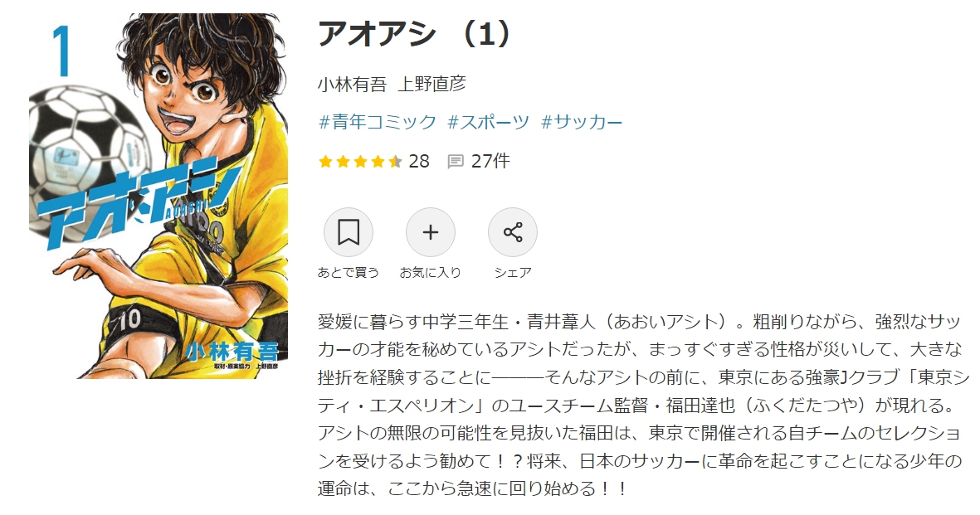980x515 pixels.
Task: Click the title アオアシ (1)
Action: click(x=414, y=34)
